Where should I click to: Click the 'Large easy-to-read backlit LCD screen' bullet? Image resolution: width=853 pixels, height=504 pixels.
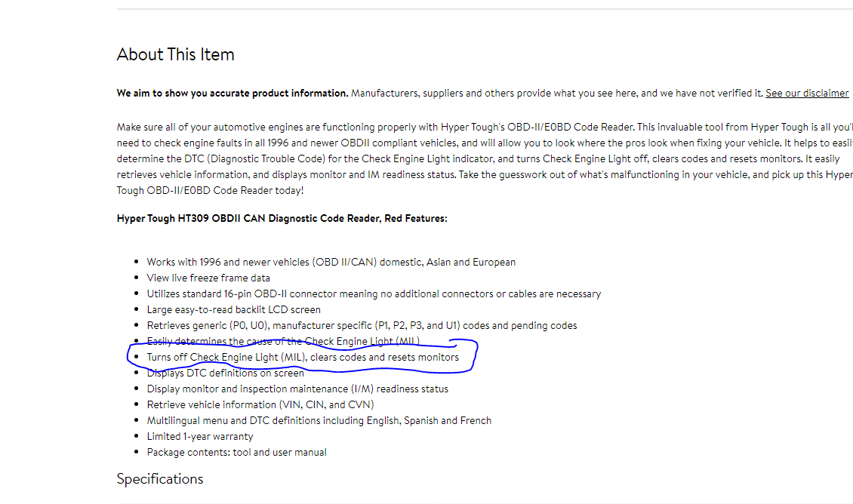pyautogui.click(x=234, y=310)
